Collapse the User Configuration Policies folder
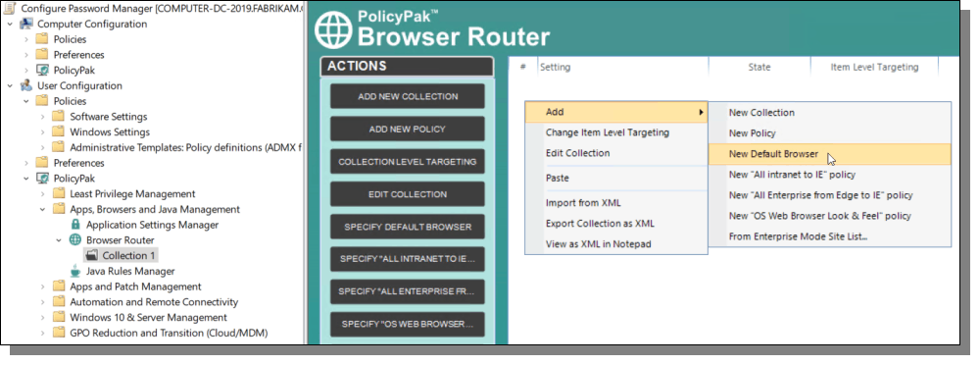This screenshot has width=980, height=365. [x=26, y=101]
